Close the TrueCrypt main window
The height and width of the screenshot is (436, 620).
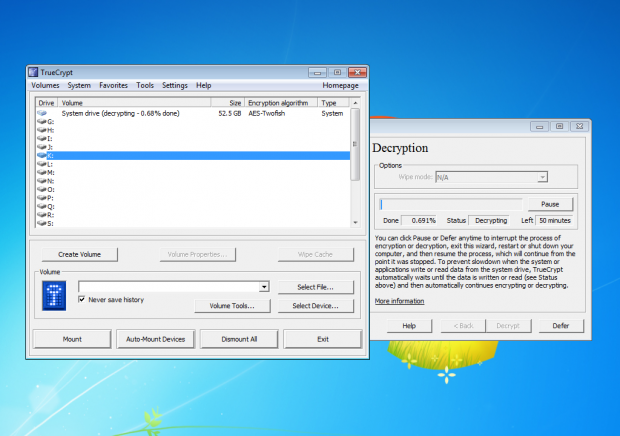click(x=357, y=72)
